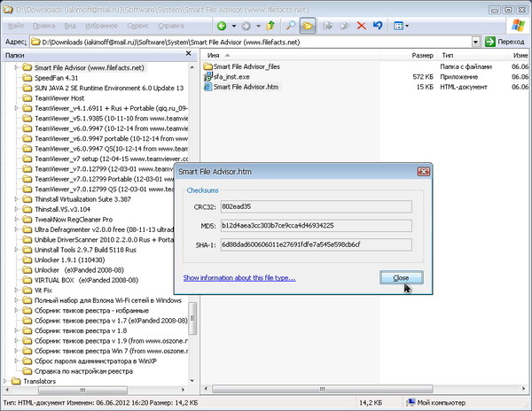Click the green Back arrow button
Screen dimensions: 532x411
click(222, 26)
